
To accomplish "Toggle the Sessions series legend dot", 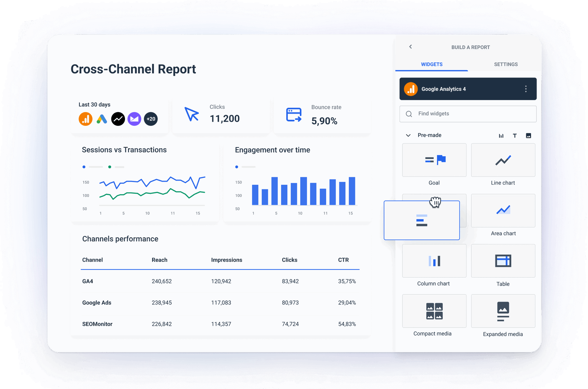I will coord(84,167).
